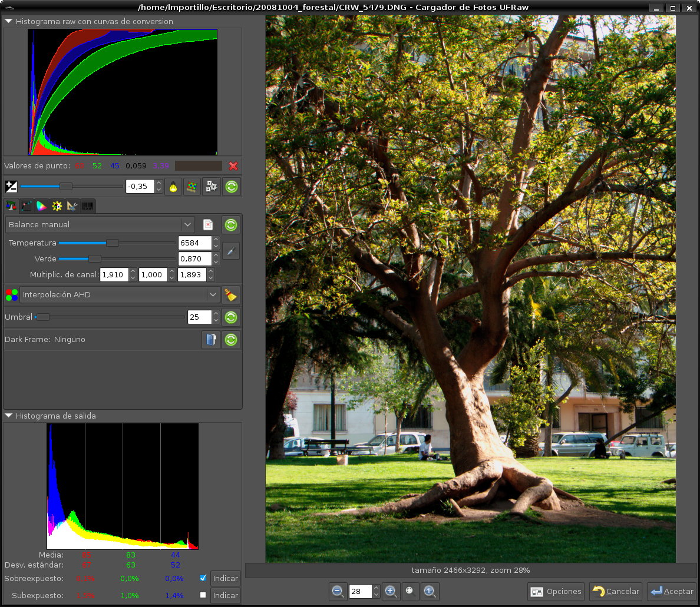Screen dimensions: 700x607
Task: Click the blue channel multiplier field 1,893
Action: point(192,274)
